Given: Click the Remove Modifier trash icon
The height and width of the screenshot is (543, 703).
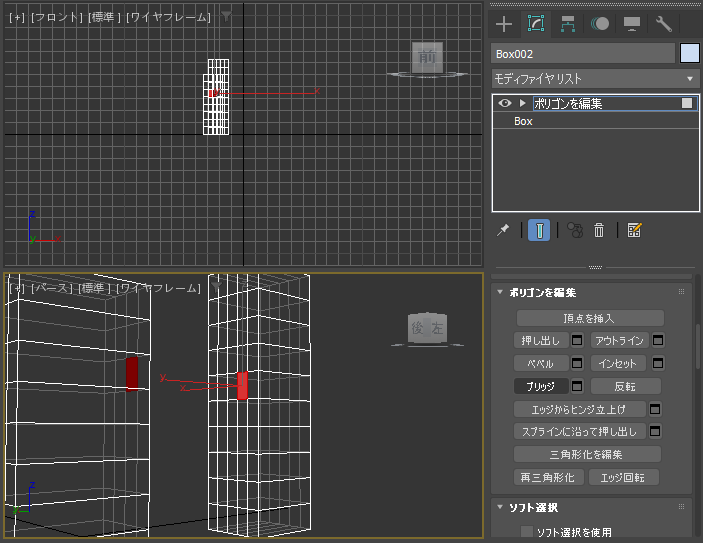Looking at the screenshot, I should click(x=599, y=230).
